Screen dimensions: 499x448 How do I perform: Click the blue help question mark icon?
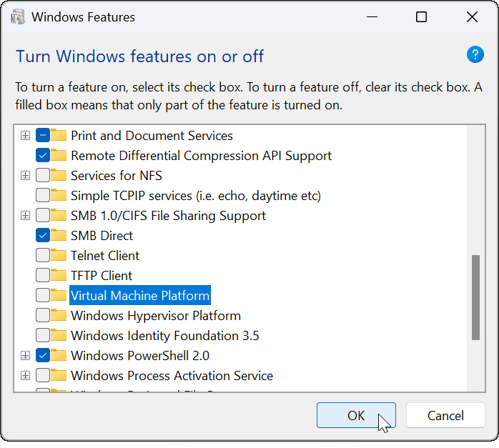click(475, 55)
